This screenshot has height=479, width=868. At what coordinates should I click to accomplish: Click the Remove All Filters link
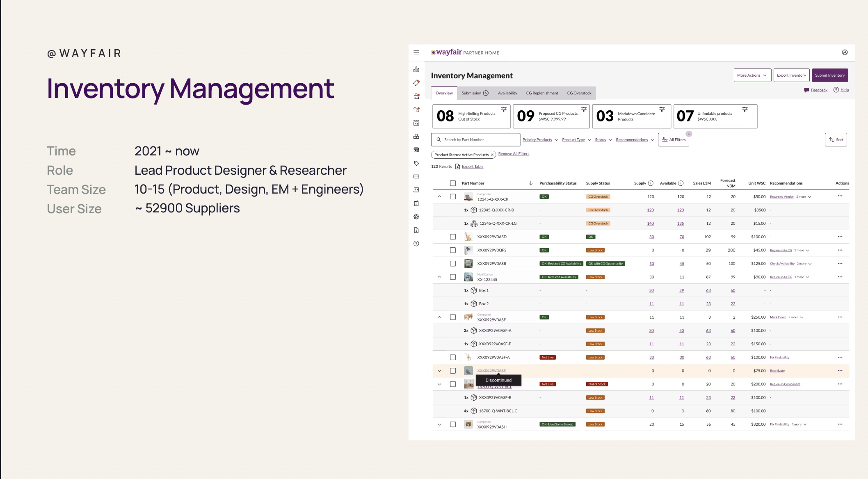click(514, 154)
